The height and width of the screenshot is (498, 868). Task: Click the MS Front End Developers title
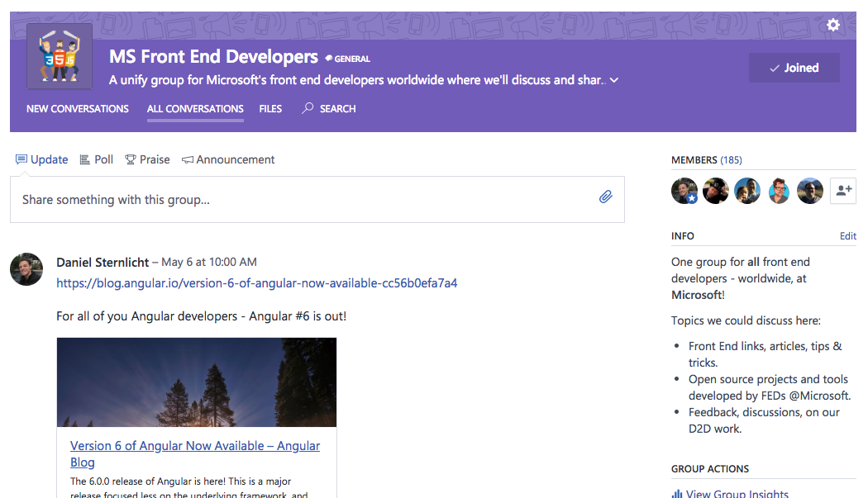click(213, 56)
